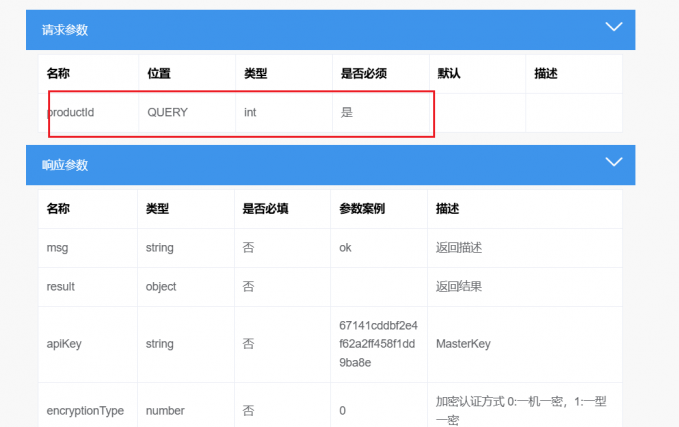Viewport: 679px width, 427px height.
Task: Select the QUERY position cell
Action: click(x=168, y=113)
